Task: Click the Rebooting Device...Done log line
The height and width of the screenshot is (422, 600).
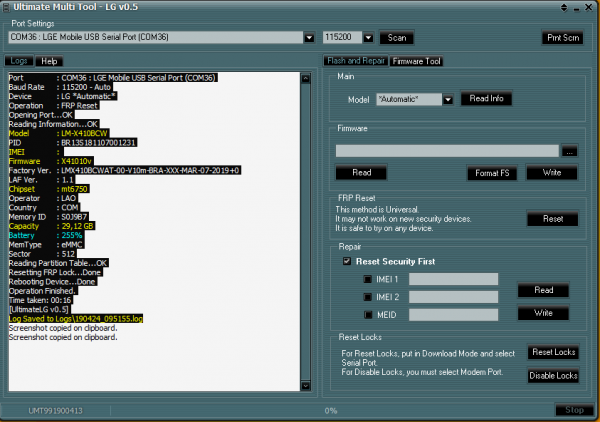Action: (x=52, y=282)
